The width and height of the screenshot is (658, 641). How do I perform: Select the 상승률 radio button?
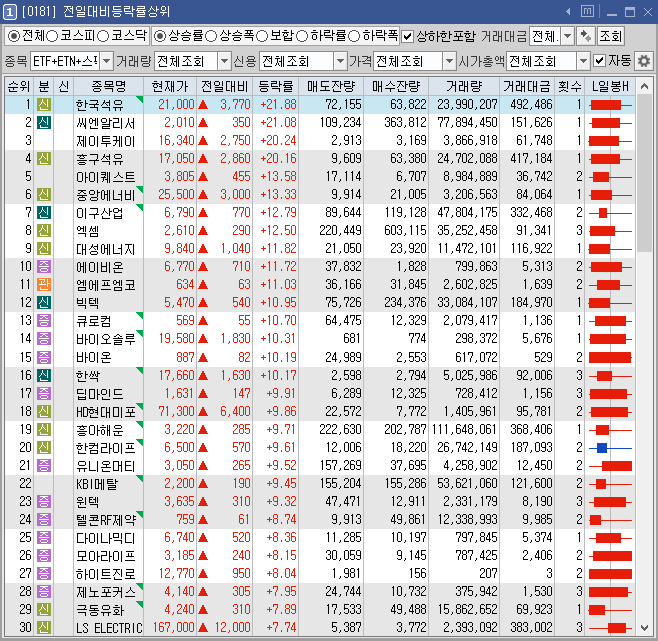tap(160, 36)
